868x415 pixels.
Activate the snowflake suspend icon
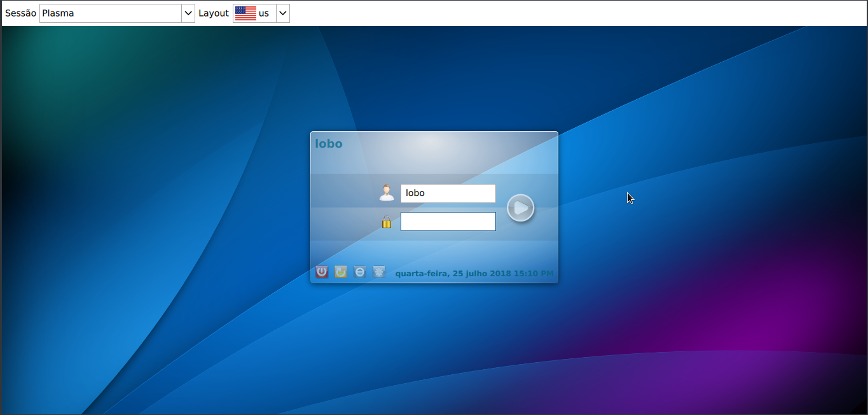pyautogui.click(x=379, y=272)
